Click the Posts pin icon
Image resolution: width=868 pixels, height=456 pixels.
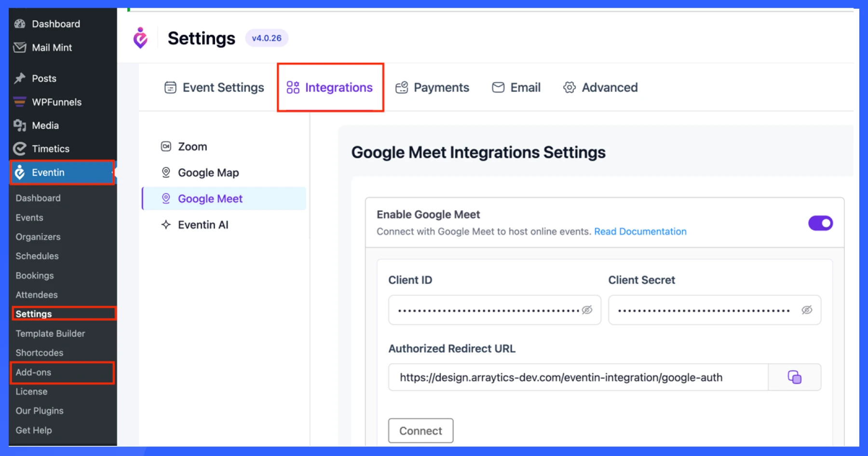click(x=20, y=78)
